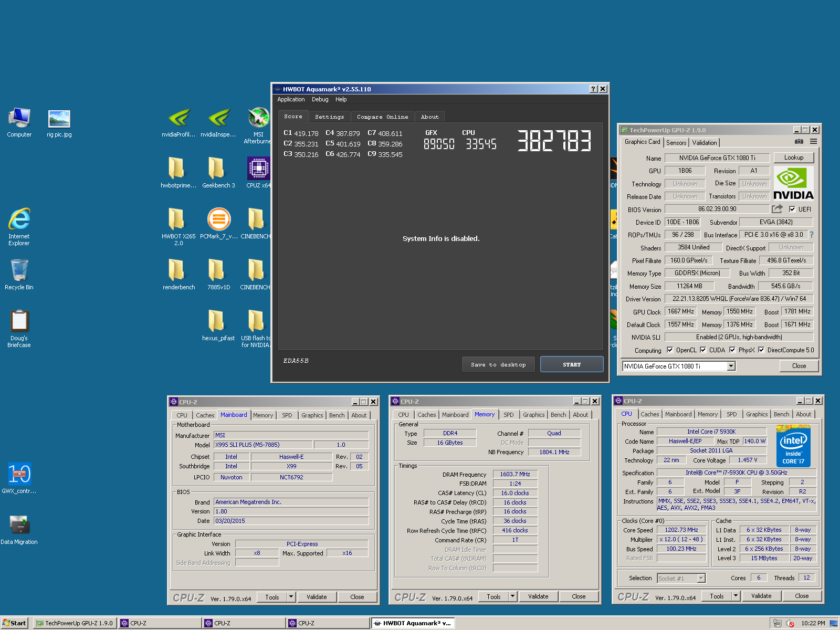Launch CPUZ x64 desktop icon
840x630 pixels.
pyautogui.click(x=258, y=173)
